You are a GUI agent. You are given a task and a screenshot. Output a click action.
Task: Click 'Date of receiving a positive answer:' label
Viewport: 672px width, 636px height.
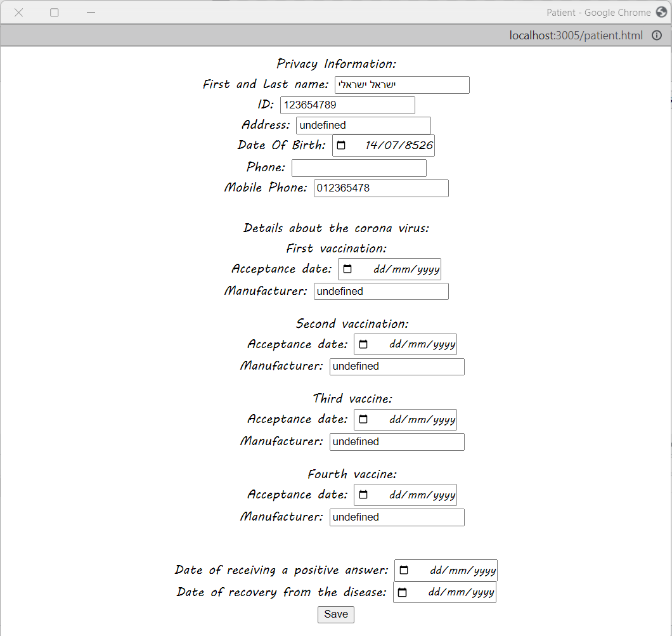coord(281,570)
